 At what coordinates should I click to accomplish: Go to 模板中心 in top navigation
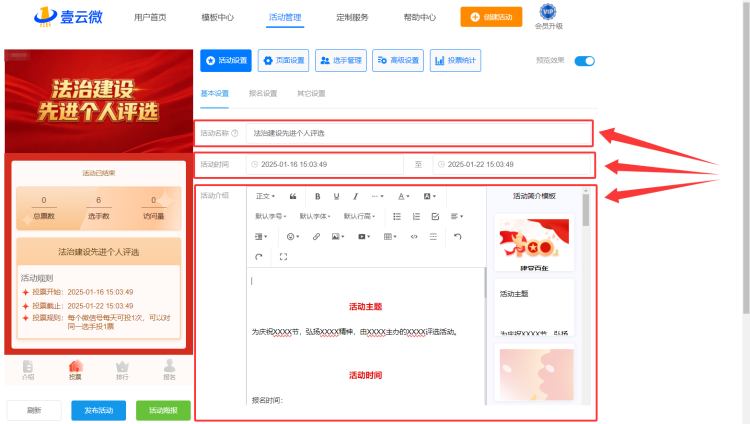point(218,17)
